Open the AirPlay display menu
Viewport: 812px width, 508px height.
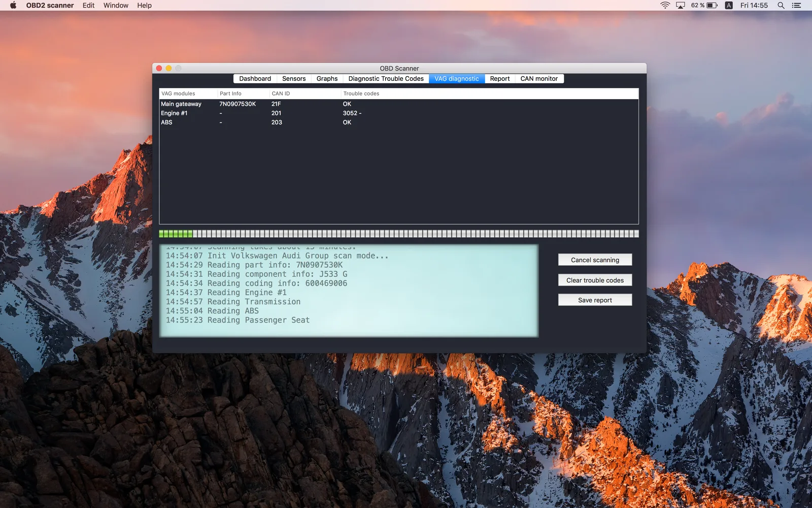(x=681, y=5)
